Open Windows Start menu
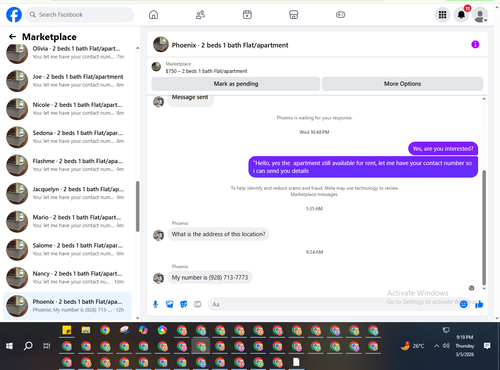This screenshot has height=370, width=500. 9,346
